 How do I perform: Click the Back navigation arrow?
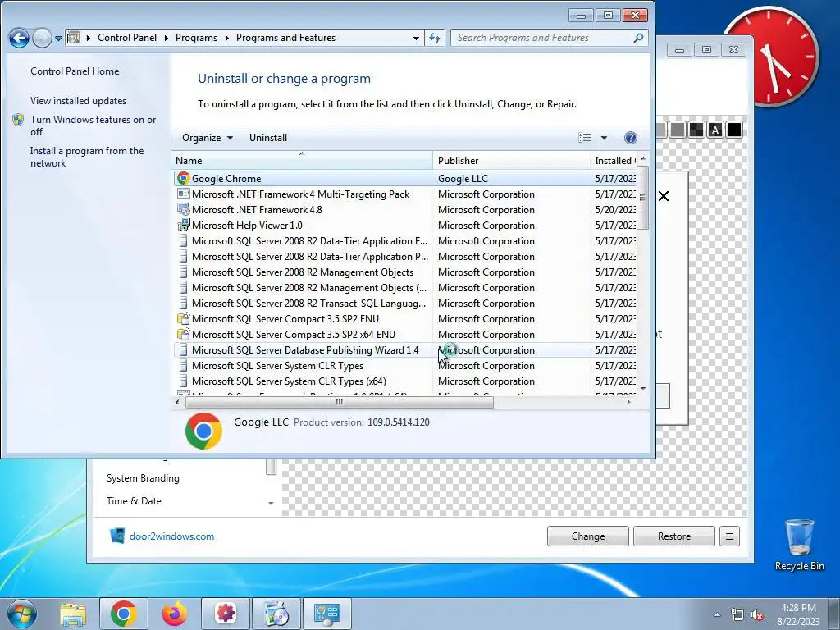tap(19, 38)
